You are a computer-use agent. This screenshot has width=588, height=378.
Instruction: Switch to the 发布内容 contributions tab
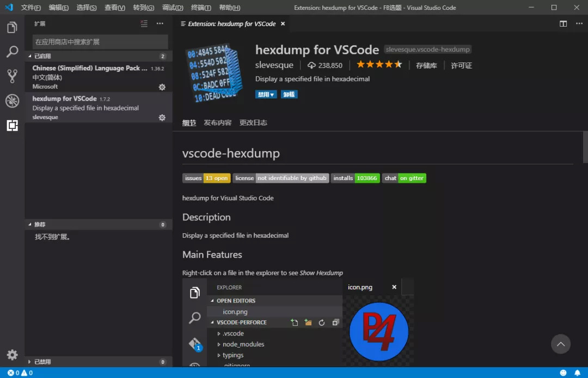pos(217,123)
